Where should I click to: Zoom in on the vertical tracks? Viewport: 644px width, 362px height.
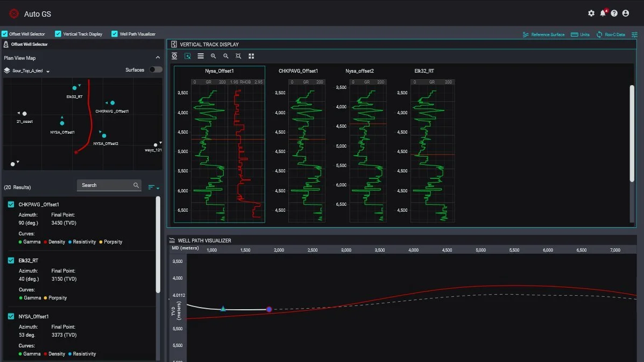click(x=213, y=56)
